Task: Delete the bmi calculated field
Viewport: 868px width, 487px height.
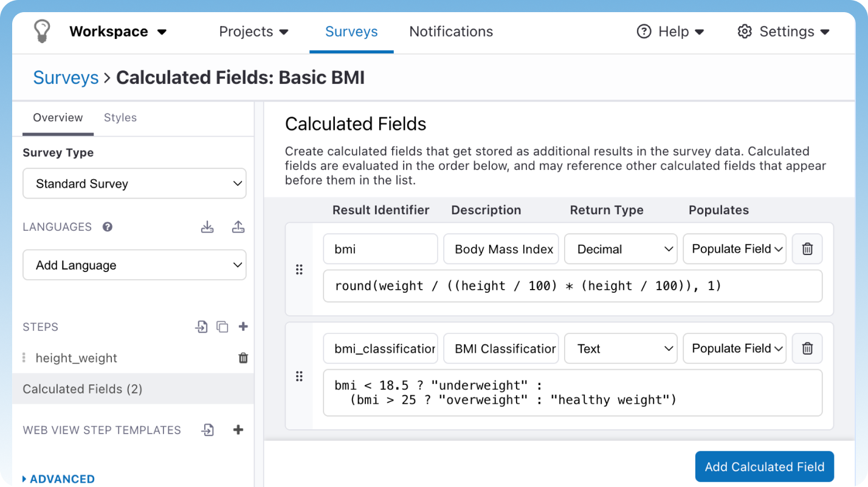Action: click(x=807, y=248)
